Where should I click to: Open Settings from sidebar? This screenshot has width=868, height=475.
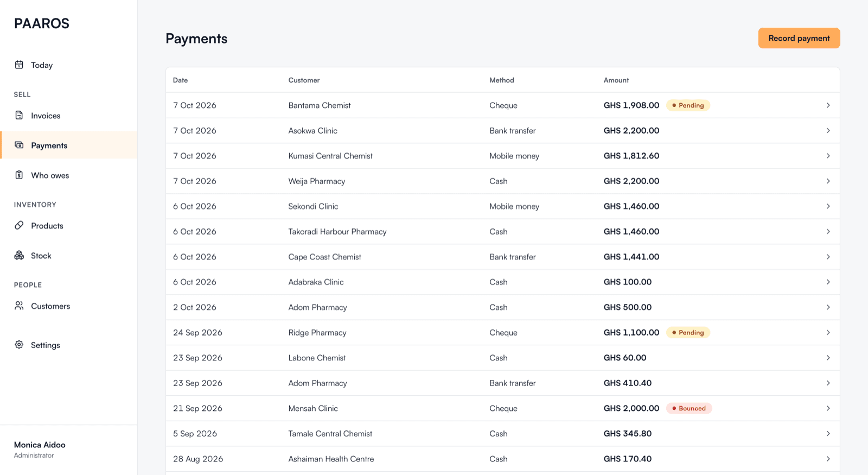pyautogui.click(x=69, y=345)
